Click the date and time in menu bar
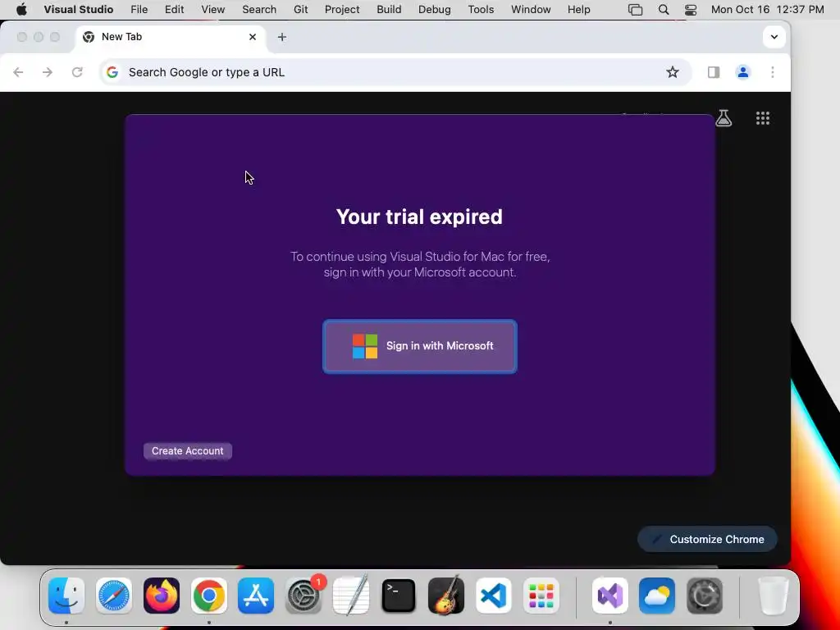The image size is (840, 630). [767, 10]
